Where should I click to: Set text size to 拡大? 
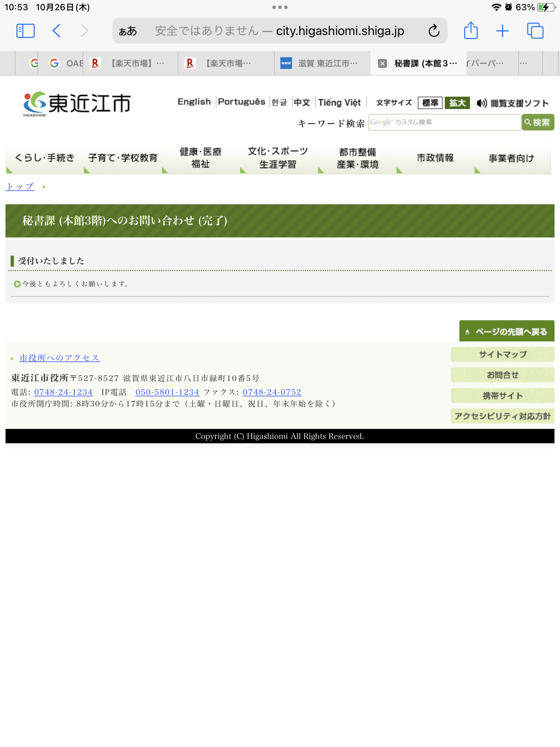[457, 103]
